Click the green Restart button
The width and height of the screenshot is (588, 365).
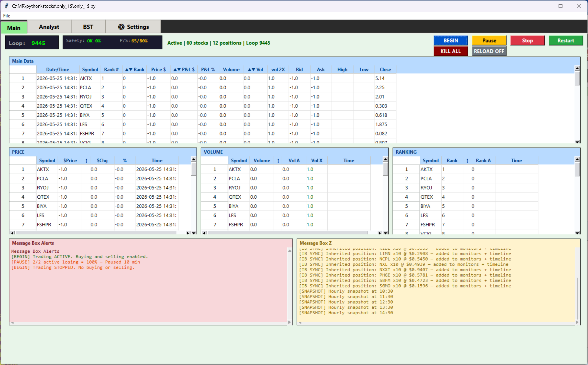point(566,40)
